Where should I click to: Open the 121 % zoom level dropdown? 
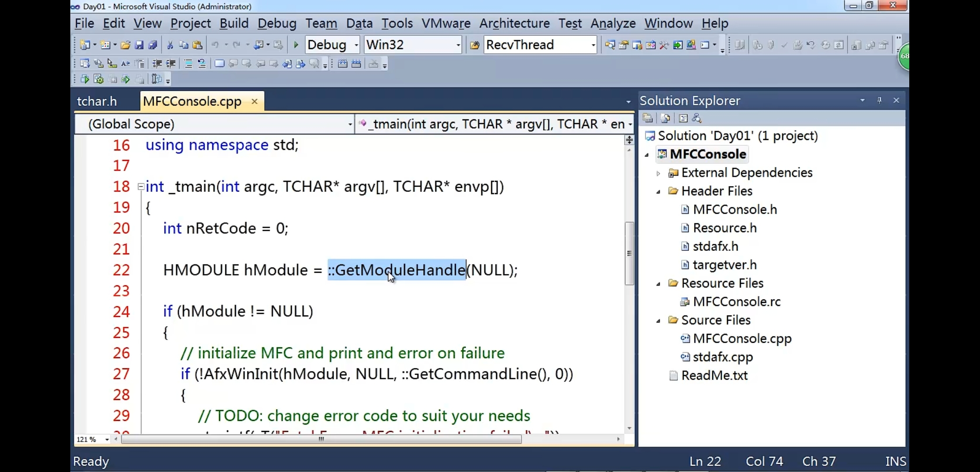point(107,440)
